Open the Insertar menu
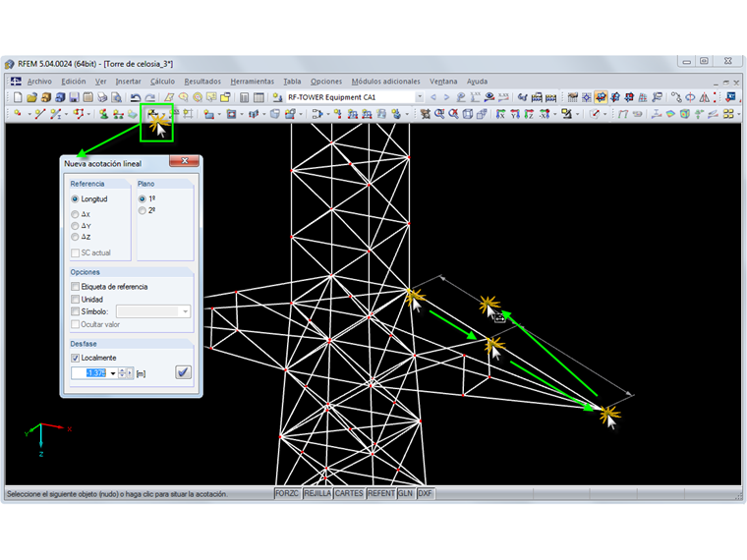This screenshot has height=560, width=747. 128,82
